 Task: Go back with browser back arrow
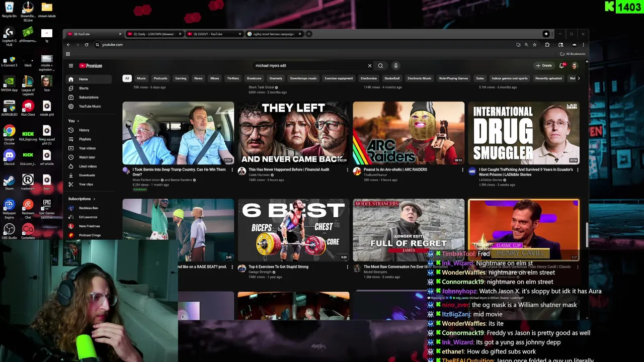tap(68, 45)
